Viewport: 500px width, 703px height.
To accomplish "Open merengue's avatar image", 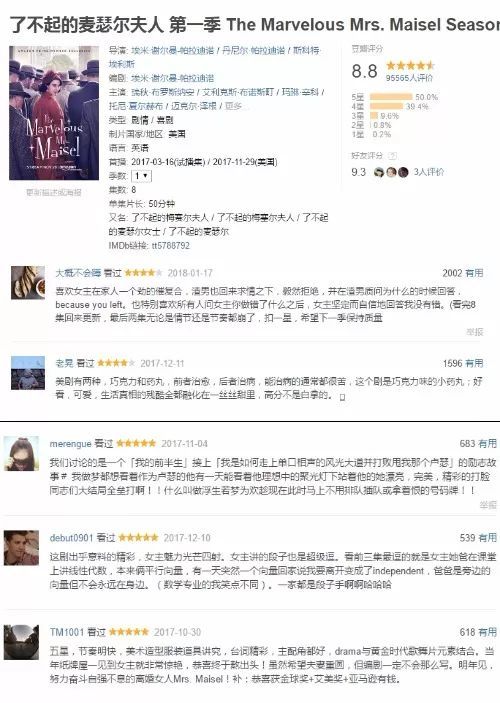I will 21,453.
